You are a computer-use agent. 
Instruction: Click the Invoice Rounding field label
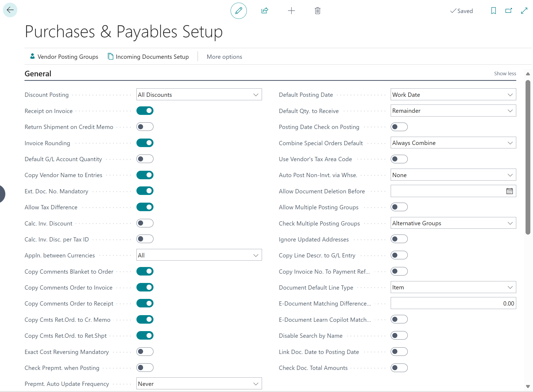(x=47, y=143)
